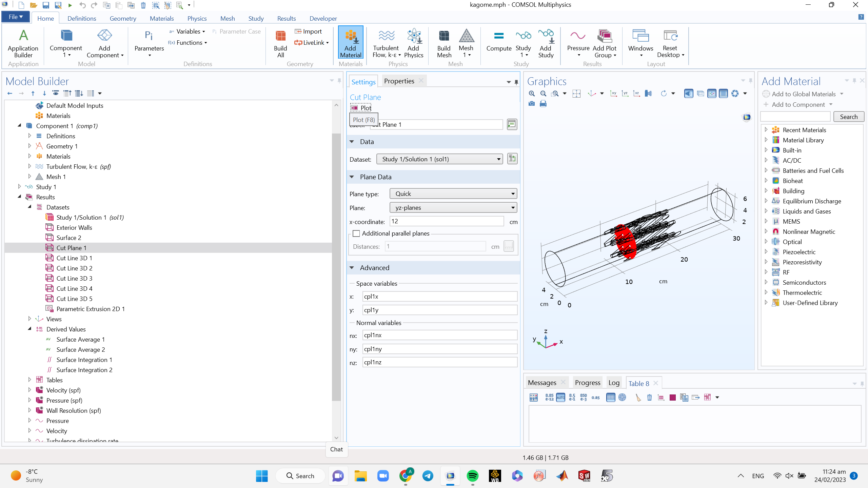Expand the Material Library tree node

(x=766, y=140)
